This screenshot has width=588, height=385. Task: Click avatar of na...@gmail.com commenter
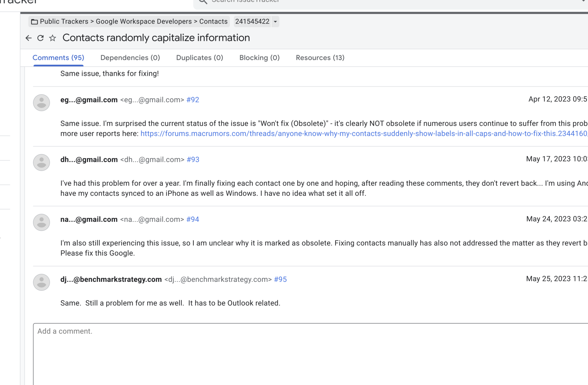pos(41,222)
